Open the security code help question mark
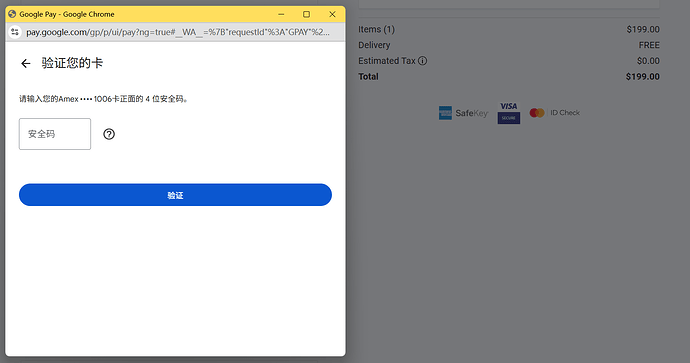Screen dimensions: 690x363 tap(109, 134)
